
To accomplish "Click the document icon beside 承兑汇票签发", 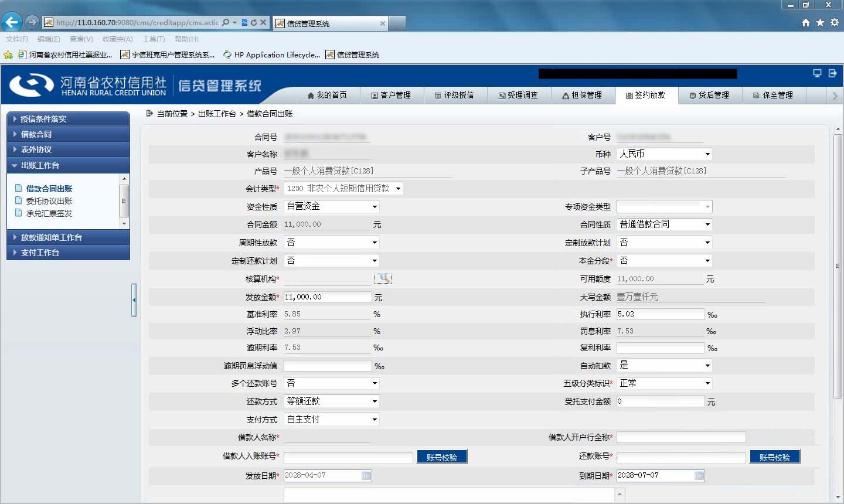I will click(x=18, y=213).
